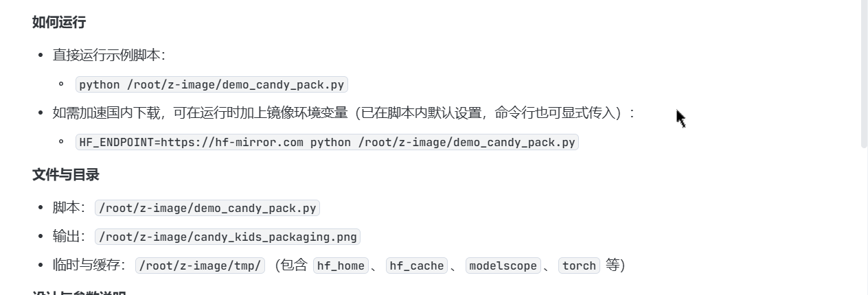868x295 pixels.
Task: Click the "文件与目录" section heading
Action: coord(66,175)
